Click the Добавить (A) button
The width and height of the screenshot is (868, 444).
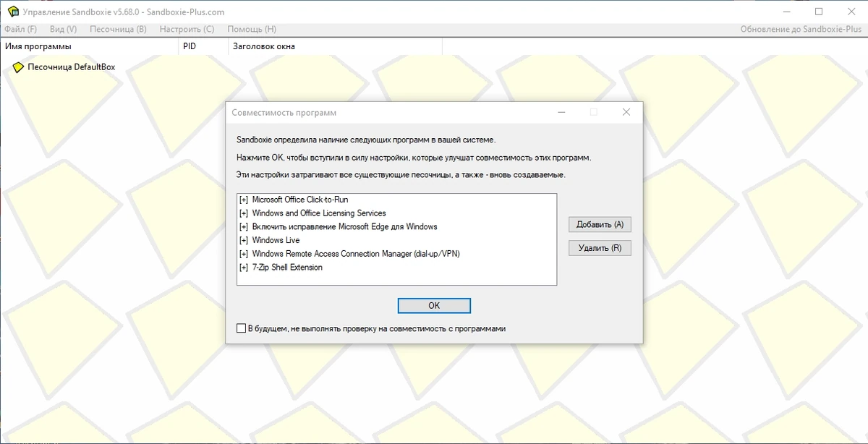tap(600, 225)
